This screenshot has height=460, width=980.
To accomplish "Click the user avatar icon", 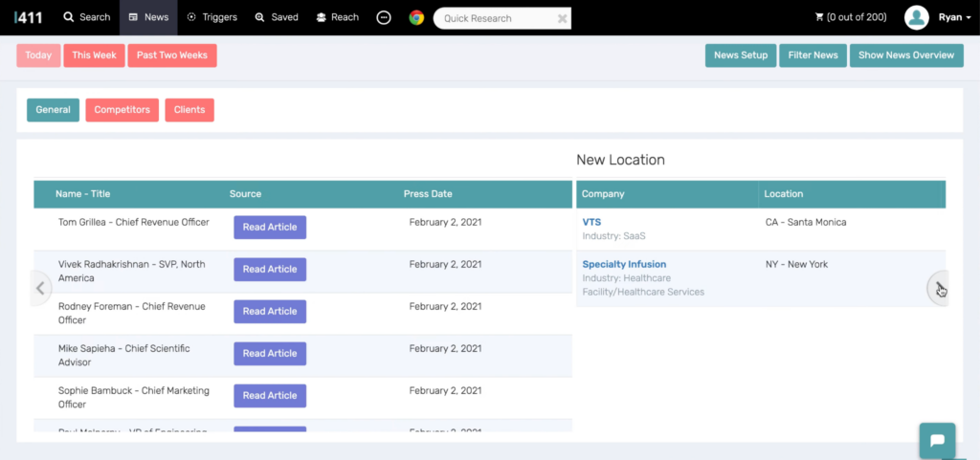I will (x=916, y=17).
